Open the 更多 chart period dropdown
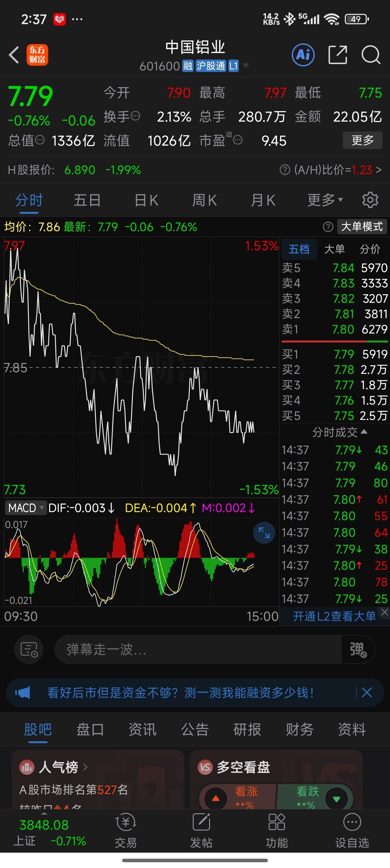Screen dimensions: 390x868 [325, 200]
